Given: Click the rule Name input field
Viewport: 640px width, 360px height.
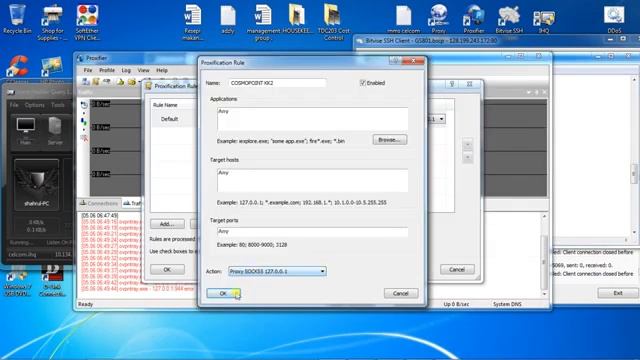Looking at the screenshot, I should coord(277,83).
